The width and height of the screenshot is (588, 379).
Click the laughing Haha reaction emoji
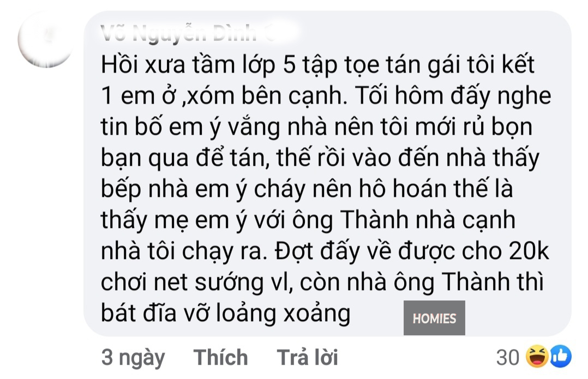[x=536, y=357]
